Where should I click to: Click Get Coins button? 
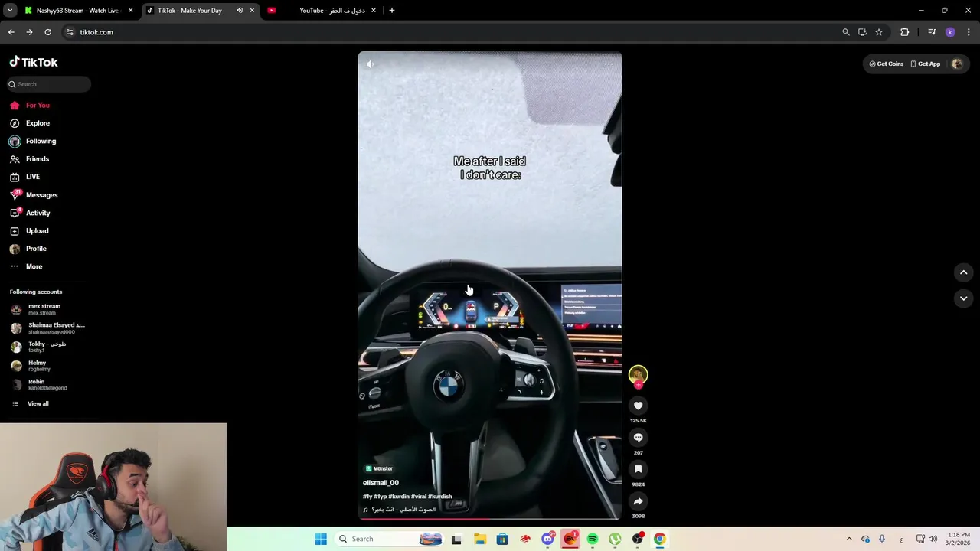(887, 64)
